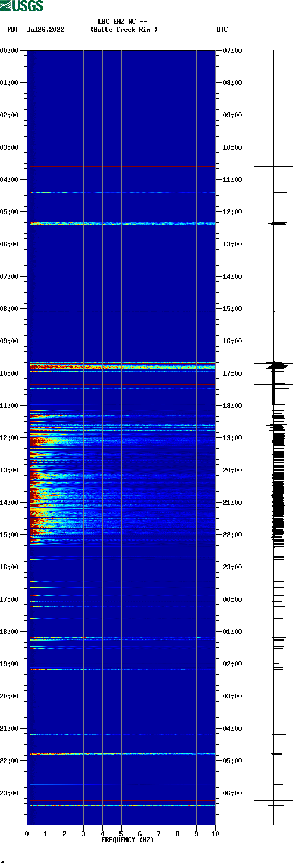Click the frequency axis '5' tick label
The image size is (297, 868).
[x=121, y=834]
